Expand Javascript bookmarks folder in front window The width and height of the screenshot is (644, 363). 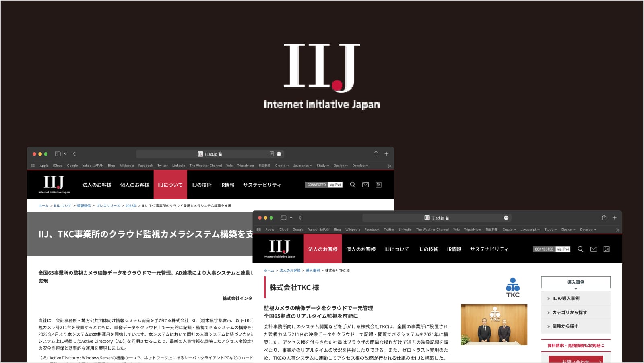click(530, 230)
